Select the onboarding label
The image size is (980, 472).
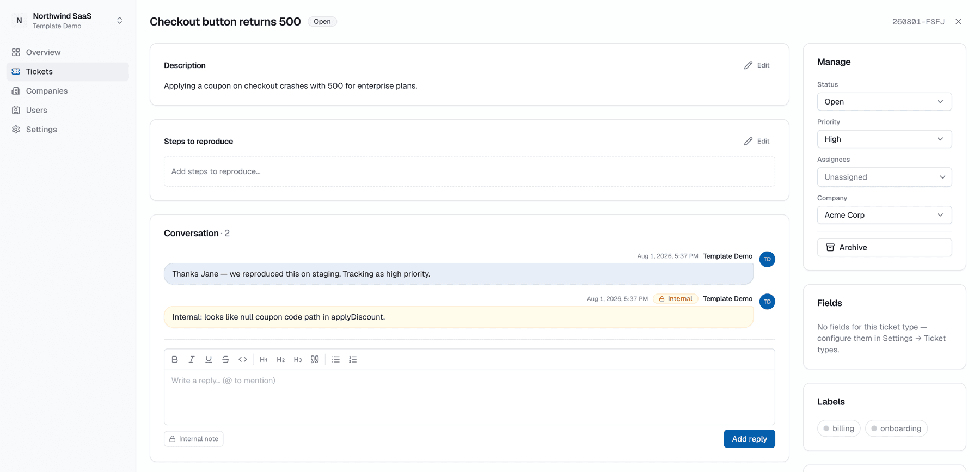tap(896, 428)
